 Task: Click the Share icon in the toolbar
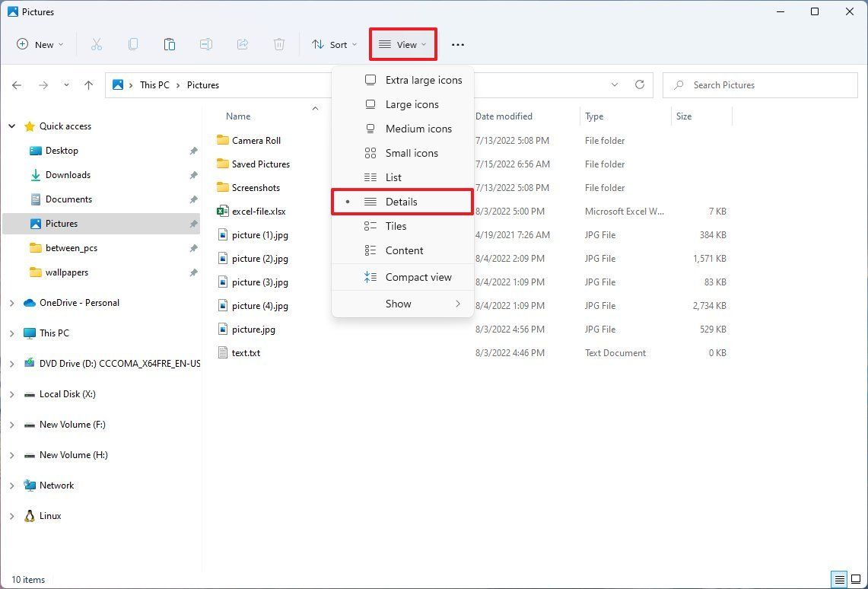coord(242,44)
